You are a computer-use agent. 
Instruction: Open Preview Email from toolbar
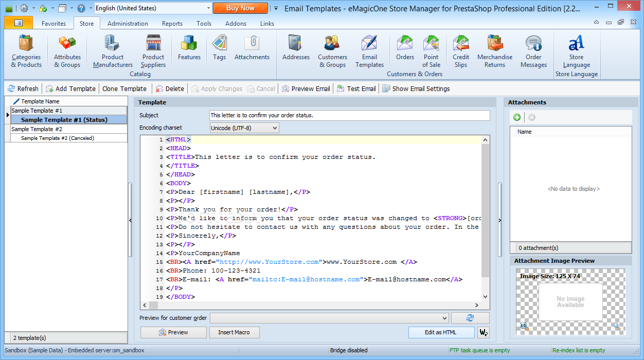(306, 88)
